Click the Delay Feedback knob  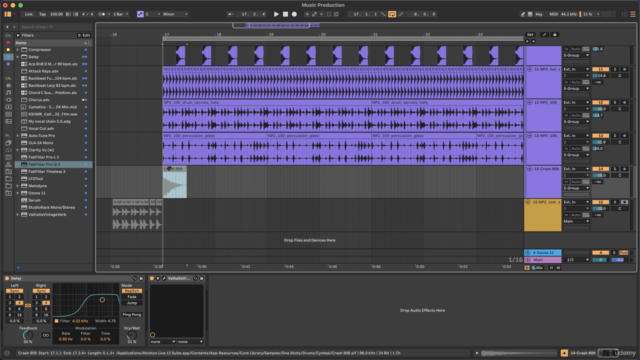tap(28, 335)
